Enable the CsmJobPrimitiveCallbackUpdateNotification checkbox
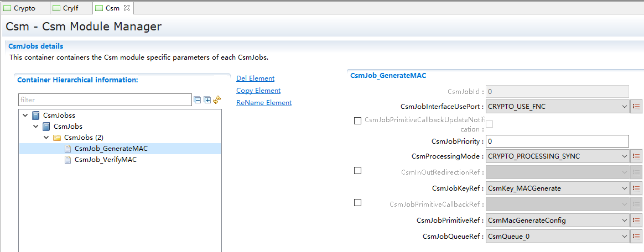644x252 pixels. pos(357,121)
